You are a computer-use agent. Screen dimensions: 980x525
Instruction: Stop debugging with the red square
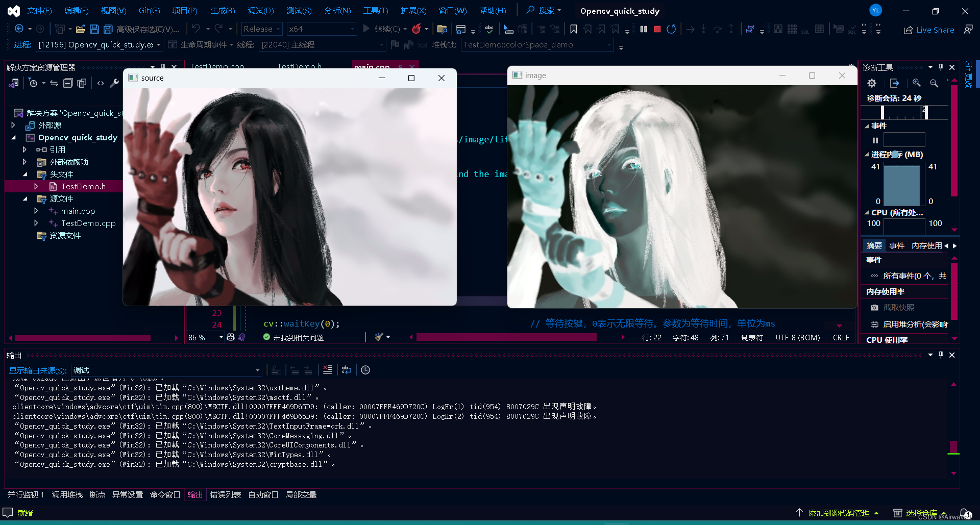657,29
